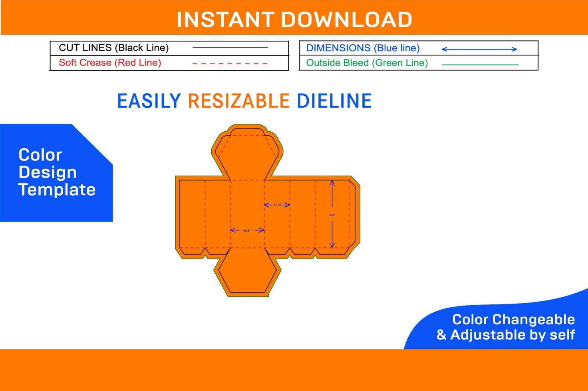Select the 'Soft Crease (Red Line)' legend label
This screenshot has height=391, width=588.
(110, 63)
